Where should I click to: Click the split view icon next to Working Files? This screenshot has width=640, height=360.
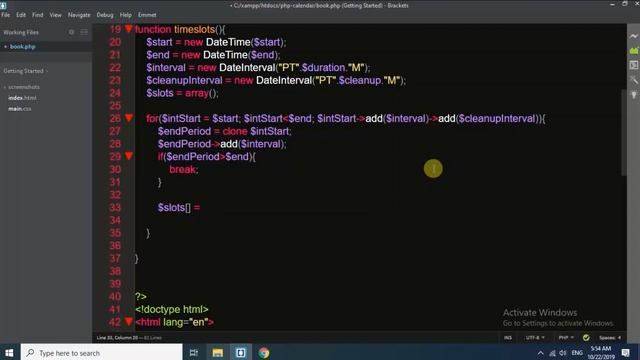coord(84,32)
